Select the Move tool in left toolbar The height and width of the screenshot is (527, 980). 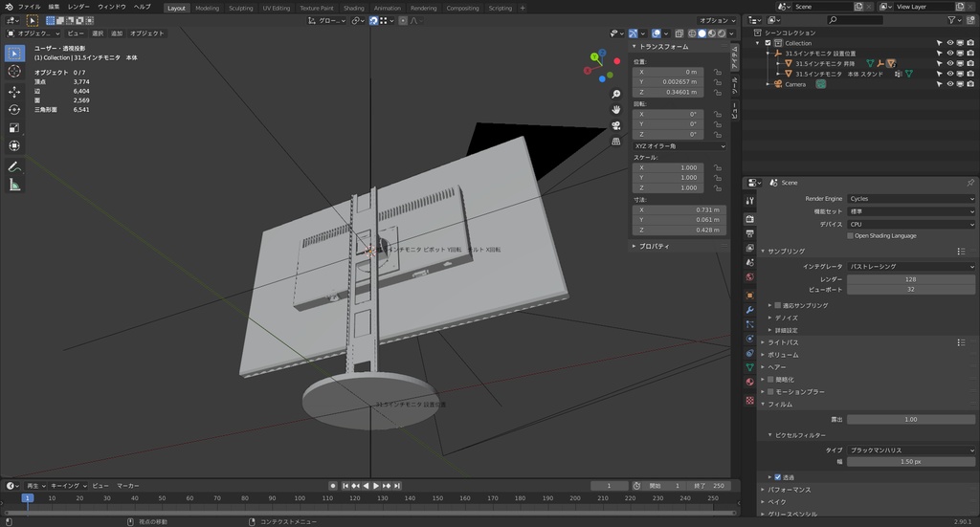(14, 92)
